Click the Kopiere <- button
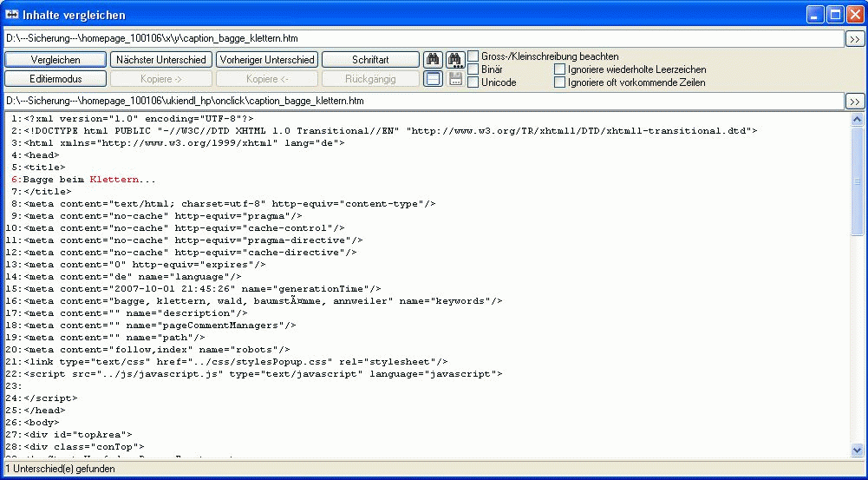The image size is (868, 480). tap(267, 79)
